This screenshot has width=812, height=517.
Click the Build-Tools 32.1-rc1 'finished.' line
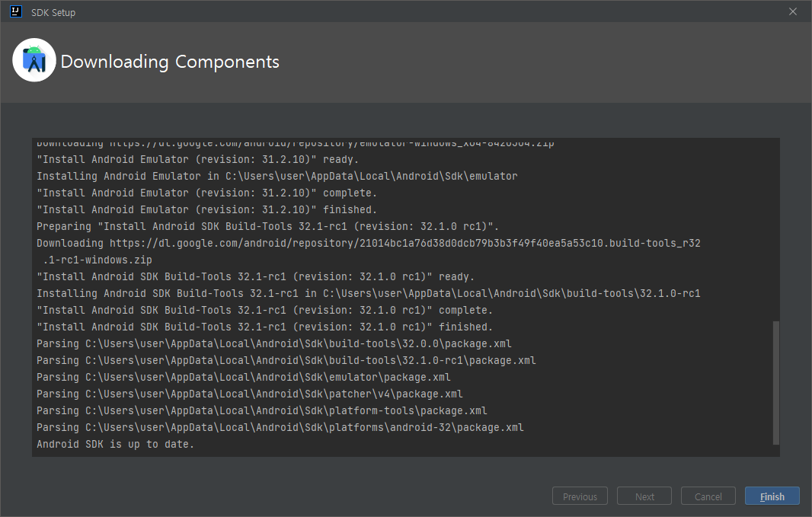pyautogui.click(x=264, y=327)
